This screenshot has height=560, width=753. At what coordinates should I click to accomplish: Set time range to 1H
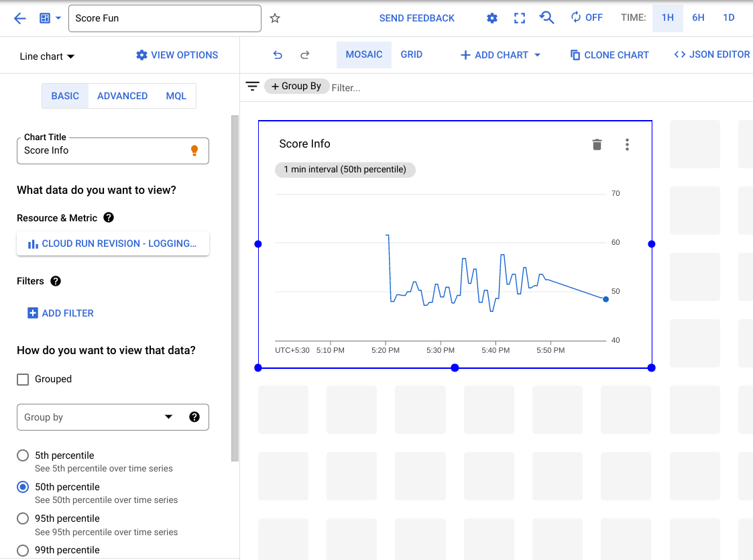(x=668, y=17)
